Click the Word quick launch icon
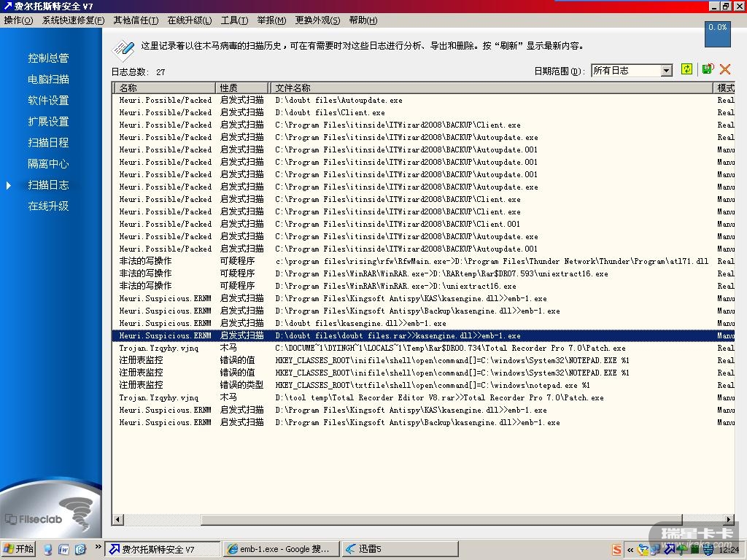 64,549
